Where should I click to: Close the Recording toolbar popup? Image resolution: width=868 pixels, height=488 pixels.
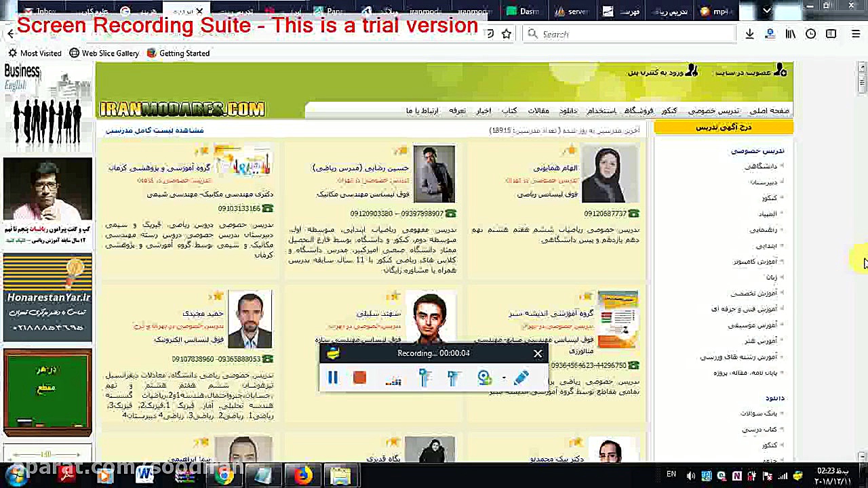coord(538,353)
